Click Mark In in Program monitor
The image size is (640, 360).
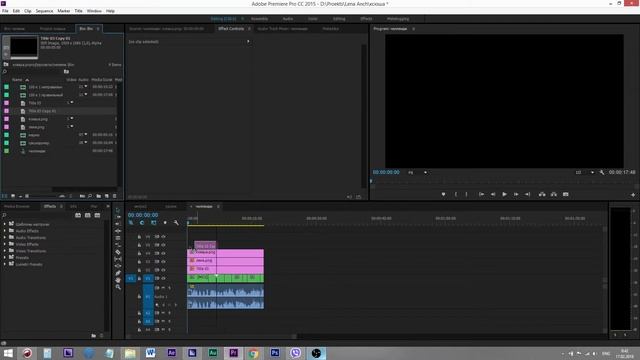coord(456,195)
